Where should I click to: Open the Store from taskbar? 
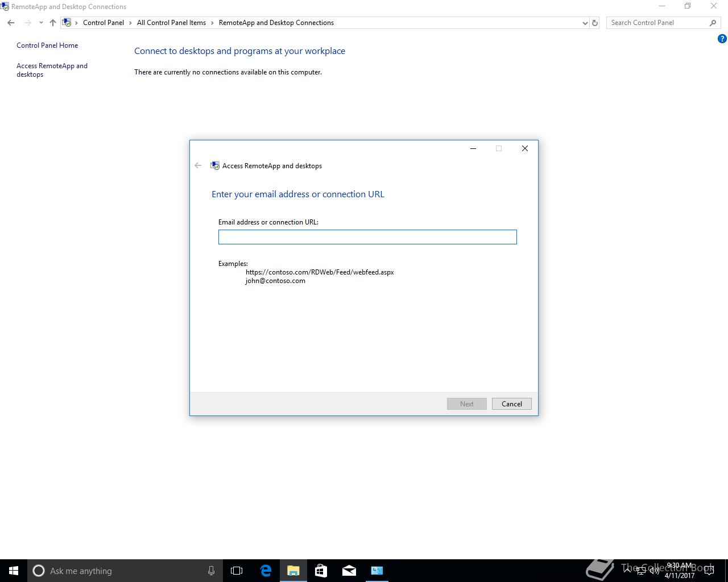click(321, 571)
